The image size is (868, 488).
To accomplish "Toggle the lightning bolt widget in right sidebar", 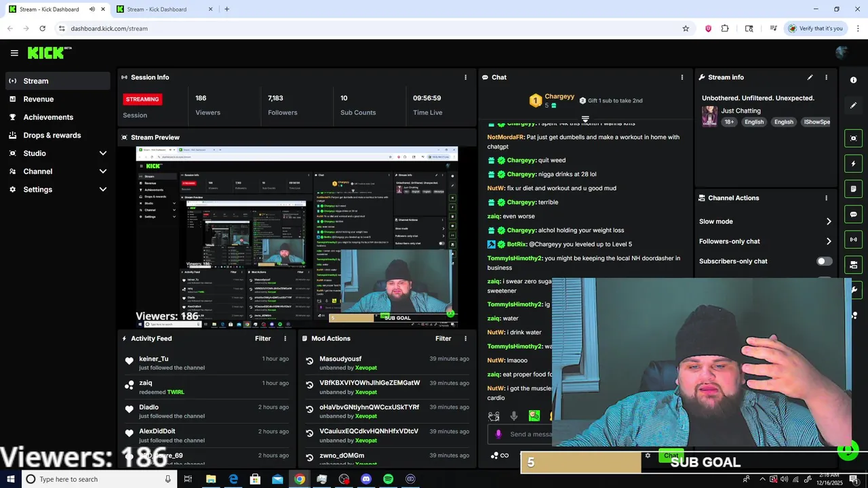I will click(x=853, y=163).
